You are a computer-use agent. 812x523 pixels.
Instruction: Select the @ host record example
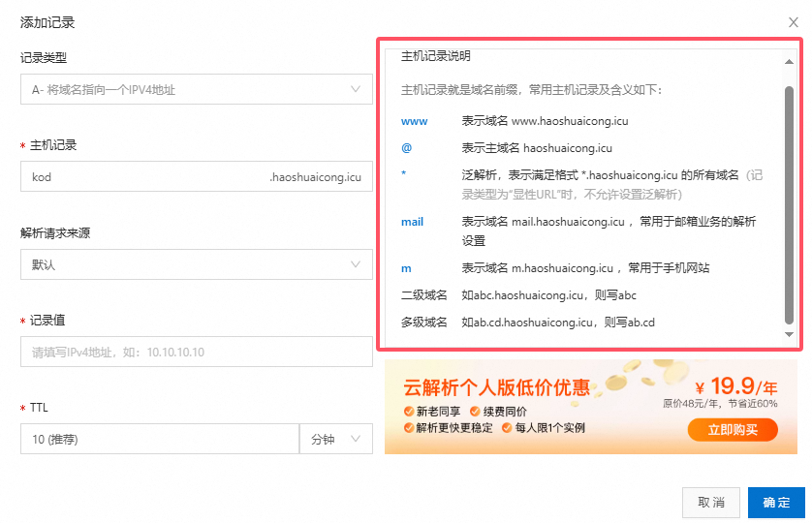[407, 148]
